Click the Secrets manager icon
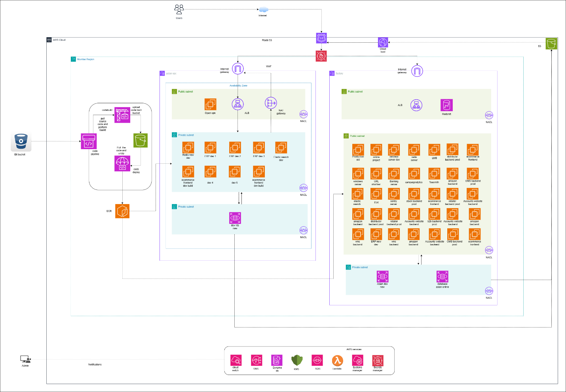The image size is (566, 392). point(378,360)
